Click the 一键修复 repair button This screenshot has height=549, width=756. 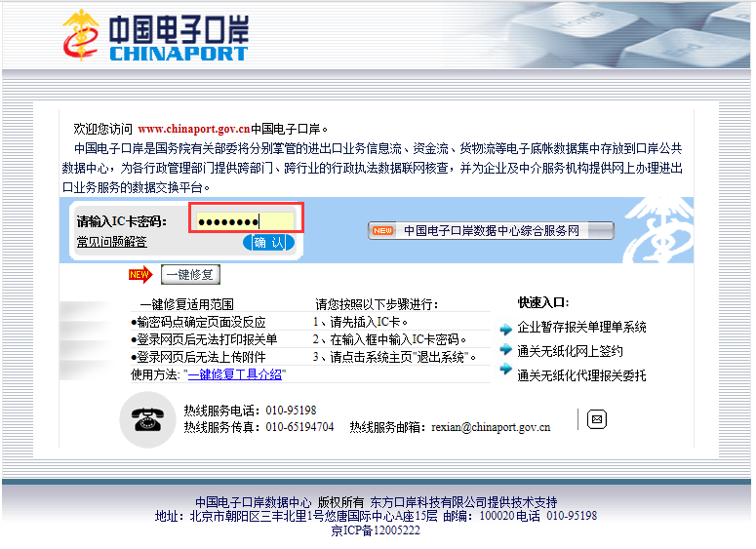(x=190, y=275)
